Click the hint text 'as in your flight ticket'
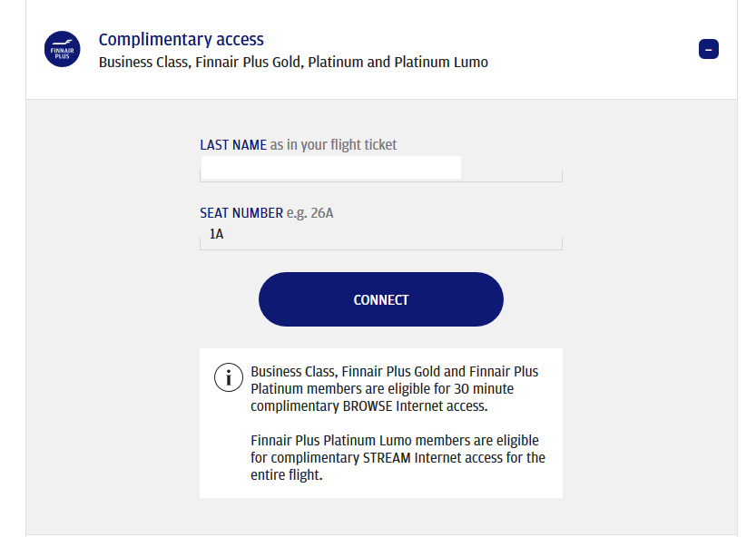The height and width of the screenshot is (537, 756). tap(333, 145)
